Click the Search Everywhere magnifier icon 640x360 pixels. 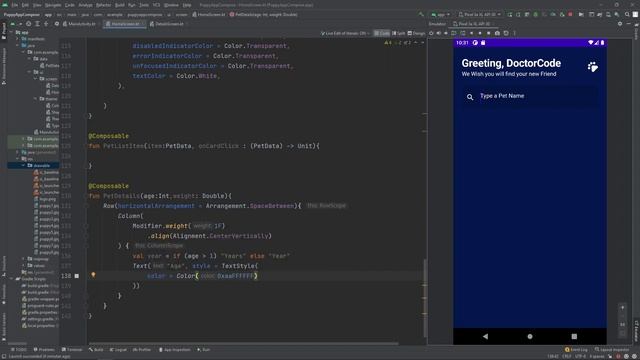[x=627, y=14]
